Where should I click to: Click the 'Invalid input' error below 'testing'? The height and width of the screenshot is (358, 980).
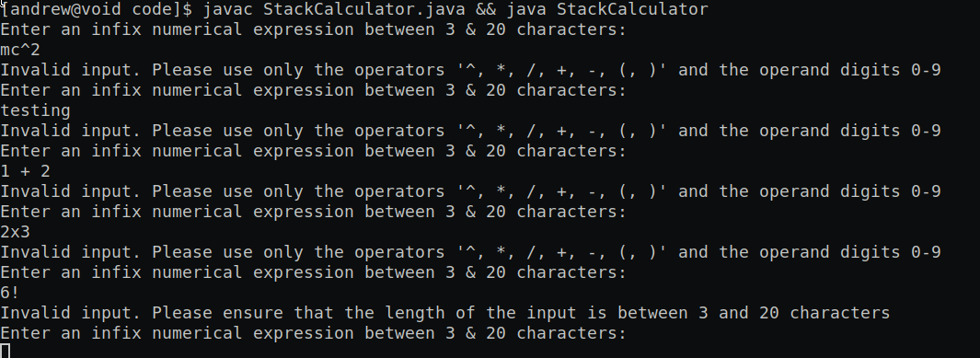[x=470, y=131]
